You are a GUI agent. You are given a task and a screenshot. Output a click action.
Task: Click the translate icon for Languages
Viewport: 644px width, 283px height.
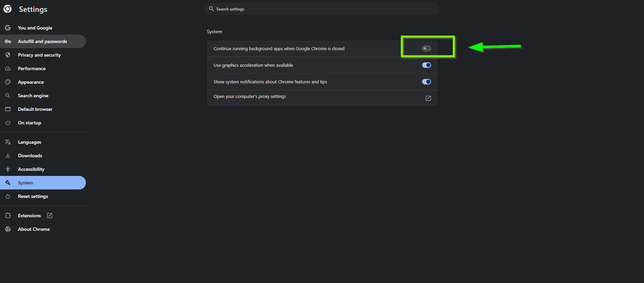coord(8,142)
